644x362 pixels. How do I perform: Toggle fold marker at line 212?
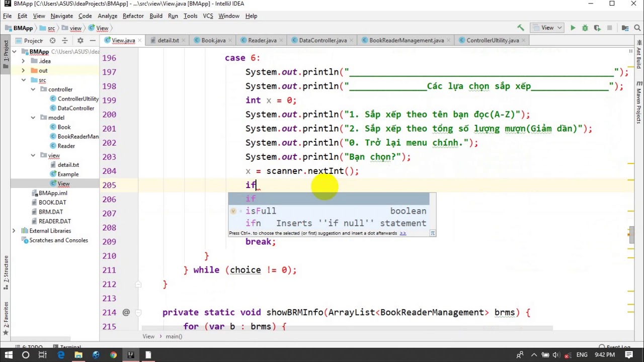click(x=137, y=285)
